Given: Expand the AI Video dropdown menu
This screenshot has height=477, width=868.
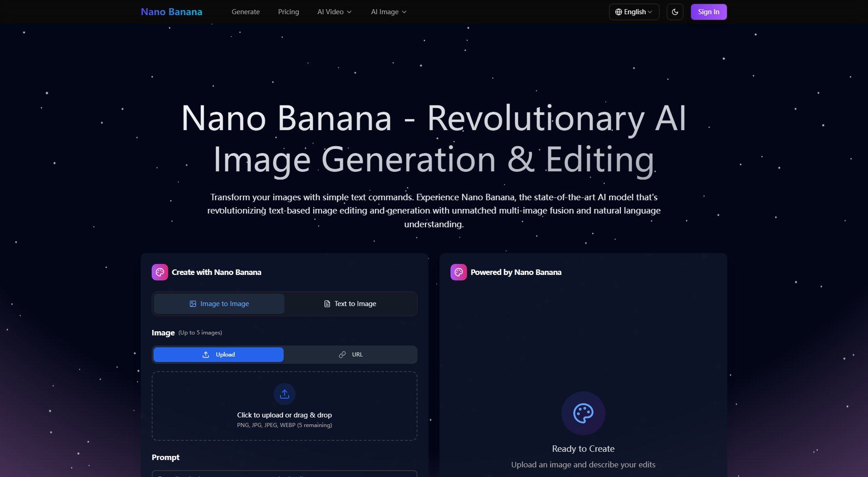Looking at the screenshot, I should 335,12.
